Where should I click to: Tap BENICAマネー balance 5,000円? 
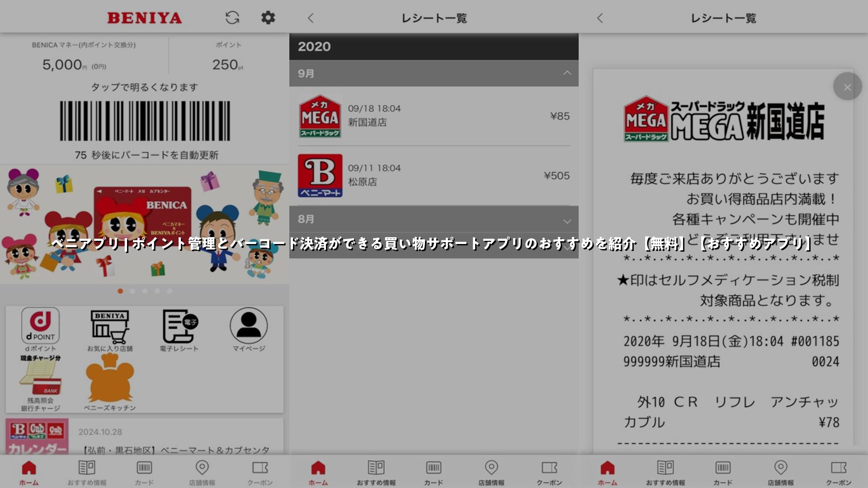pos(75,65)
